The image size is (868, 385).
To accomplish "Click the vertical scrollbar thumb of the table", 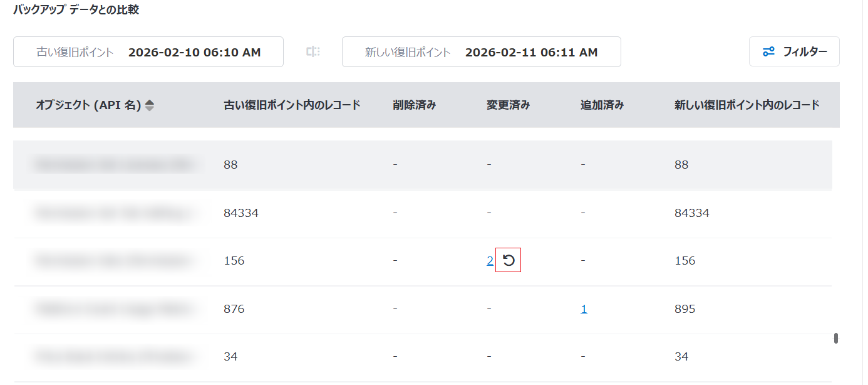I will point(835,339).
